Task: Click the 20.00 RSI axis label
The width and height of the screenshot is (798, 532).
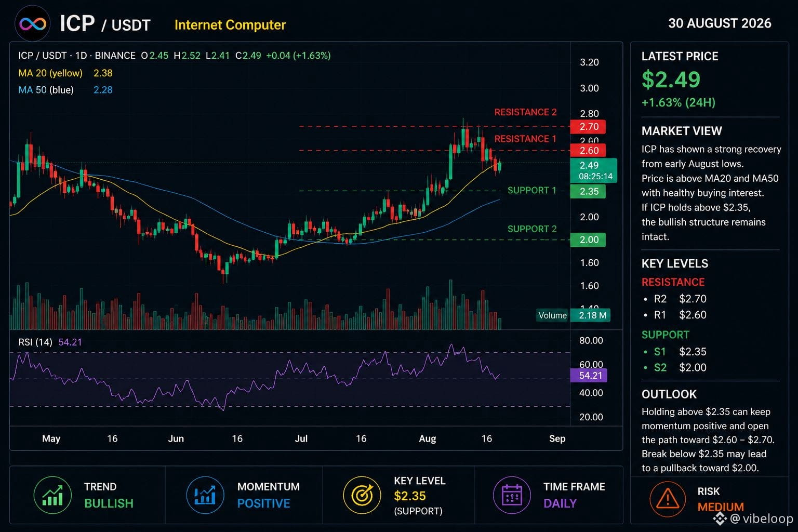Action: click(591, 417)
